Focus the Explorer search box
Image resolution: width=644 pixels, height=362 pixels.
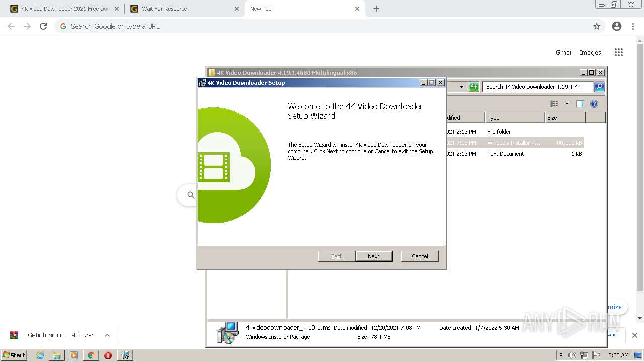tap(537, 87)
